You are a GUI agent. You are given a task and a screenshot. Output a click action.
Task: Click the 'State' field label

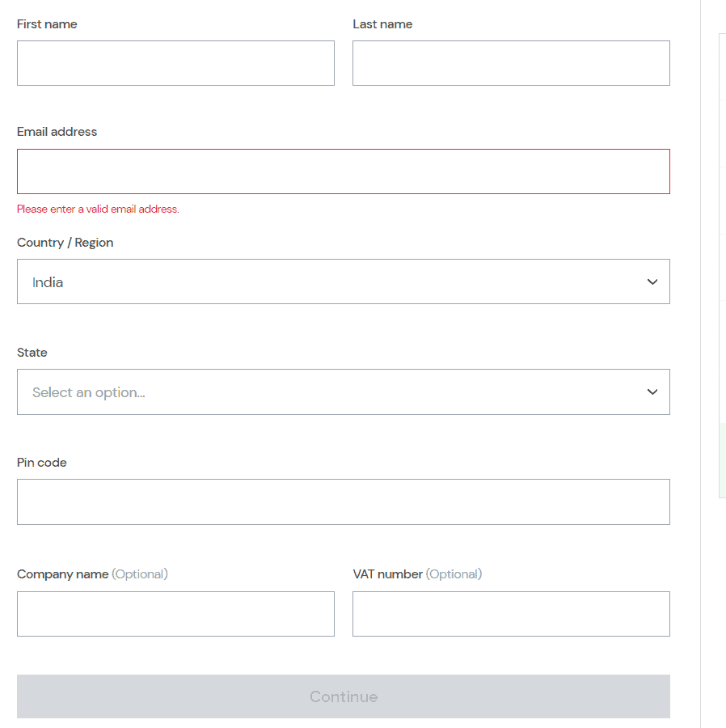[x=32, y=353]
